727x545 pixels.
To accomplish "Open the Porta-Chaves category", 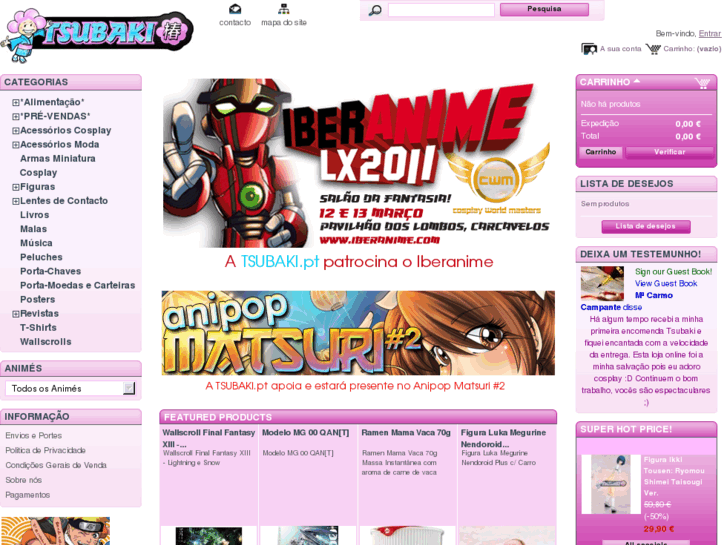I will click(x=51, y=271).
